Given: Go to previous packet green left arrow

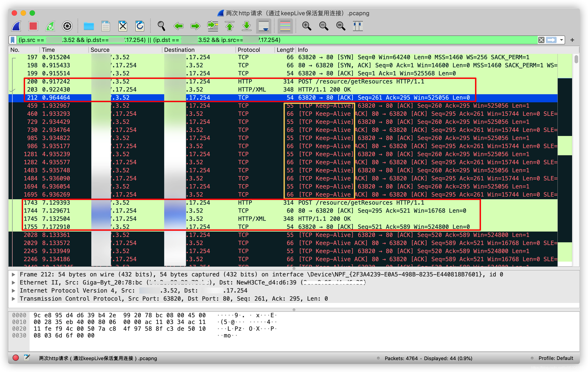Looking at the screenshot, I should coord(179,26).
